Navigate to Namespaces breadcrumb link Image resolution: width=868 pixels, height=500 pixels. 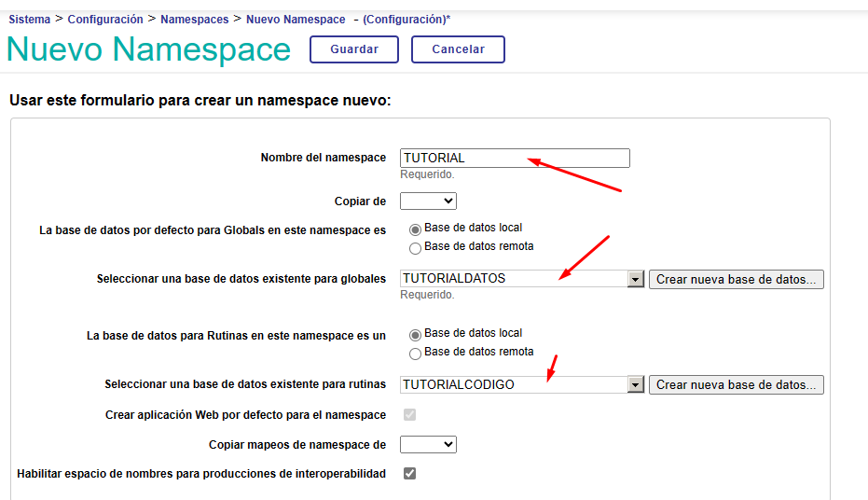[194, 20]
